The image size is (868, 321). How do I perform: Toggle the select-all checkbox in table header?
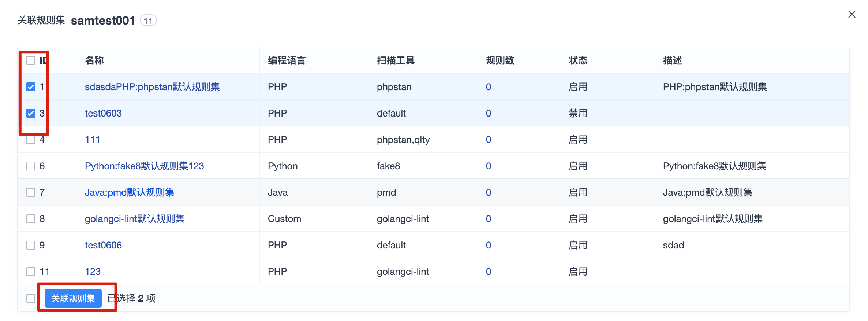31,60
